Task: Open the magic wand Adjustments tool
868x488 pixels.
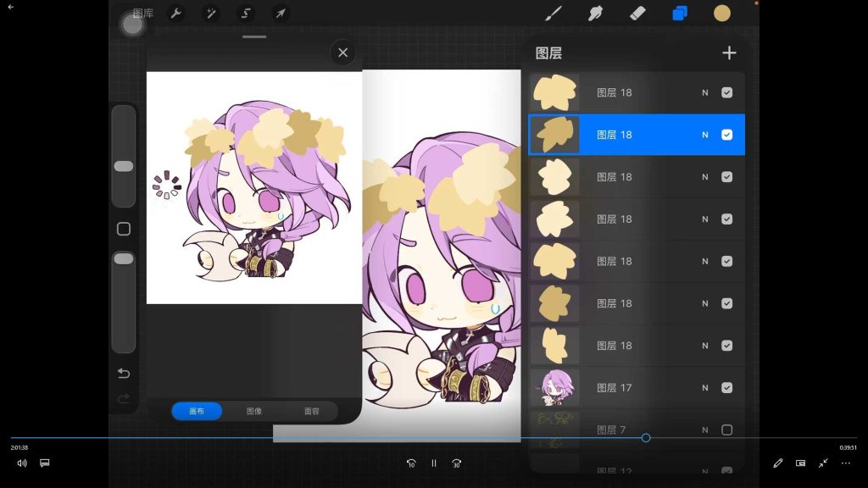Action: 211,14
